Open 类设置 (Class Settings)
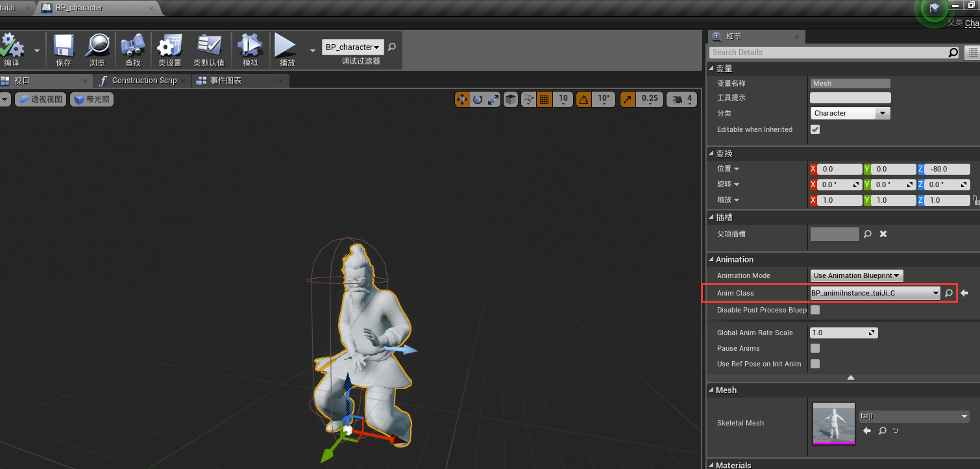This screenshot has height=469, width=980. [x=169, y=47]
